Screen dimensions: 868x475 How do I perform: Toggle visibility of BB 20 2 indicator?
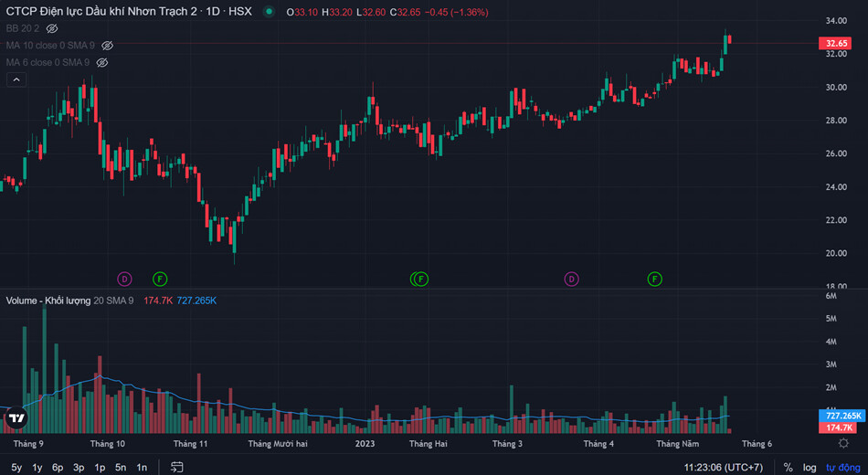click(52, 29)
